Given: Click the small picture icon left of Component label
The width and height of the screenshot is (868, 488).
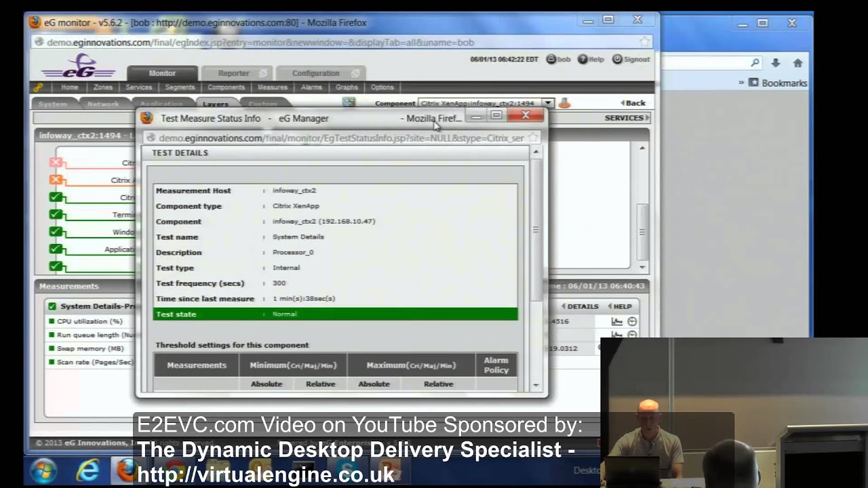Looking at the screenshot, I should coord(349,103).
